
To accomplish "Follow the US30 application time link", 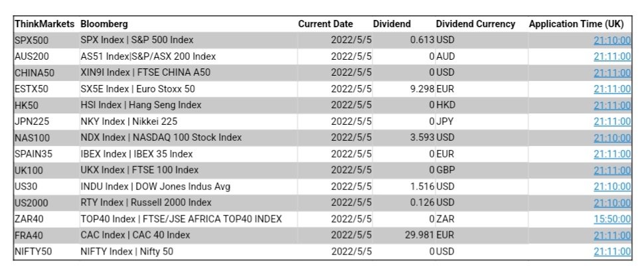I will click(612, 187).
